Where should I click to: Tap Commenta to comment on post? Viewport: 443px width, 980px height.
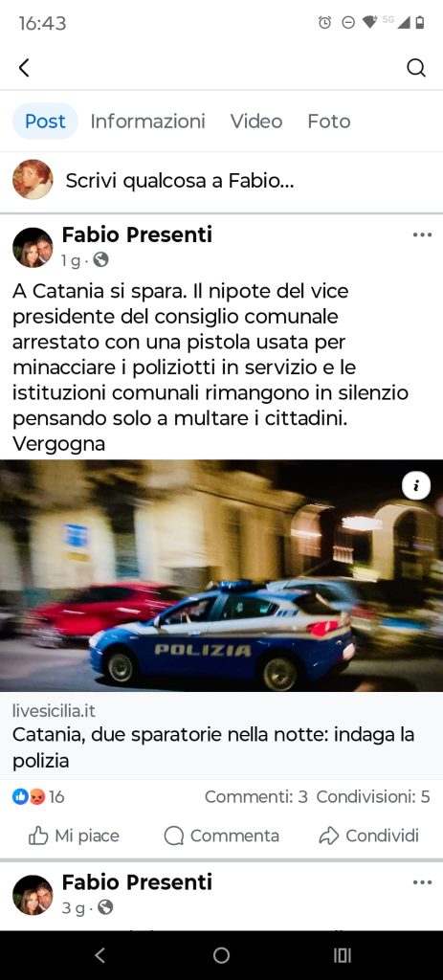point(221,835)
